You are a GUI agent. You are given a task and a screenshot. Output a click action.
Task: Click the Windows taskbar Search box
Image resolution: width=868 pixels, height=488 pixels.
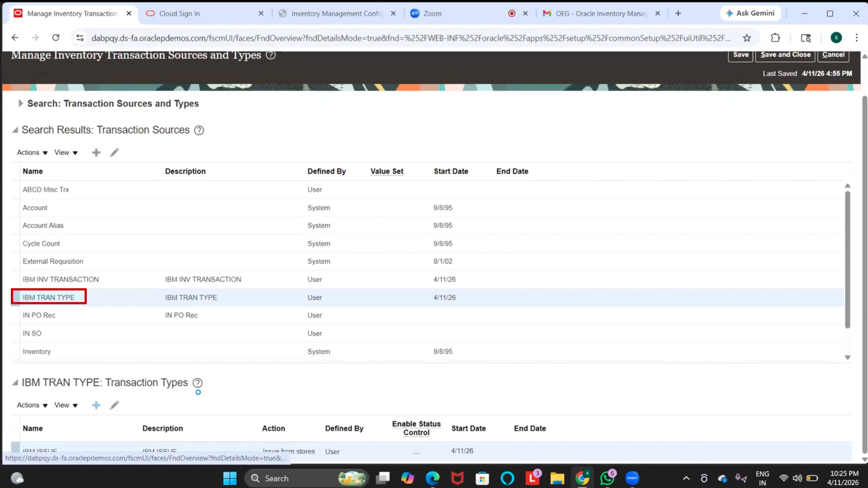[x=306, y=478]
